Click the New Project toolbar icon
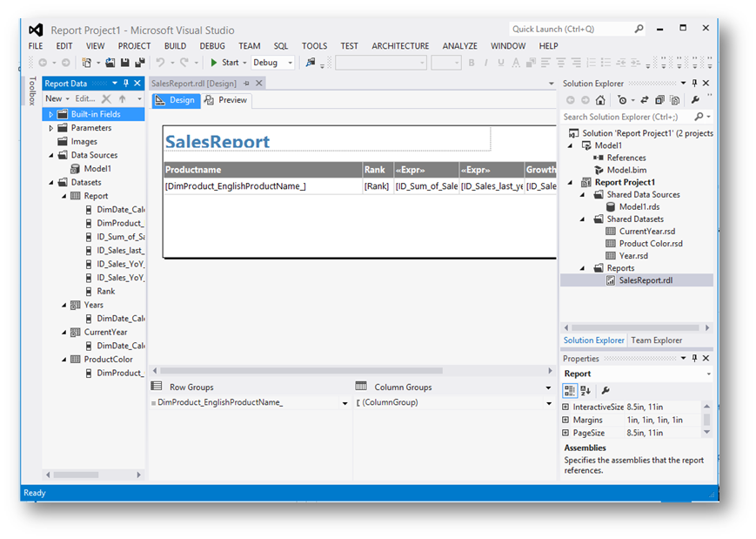The image size is (756, 539). (87, 62)
